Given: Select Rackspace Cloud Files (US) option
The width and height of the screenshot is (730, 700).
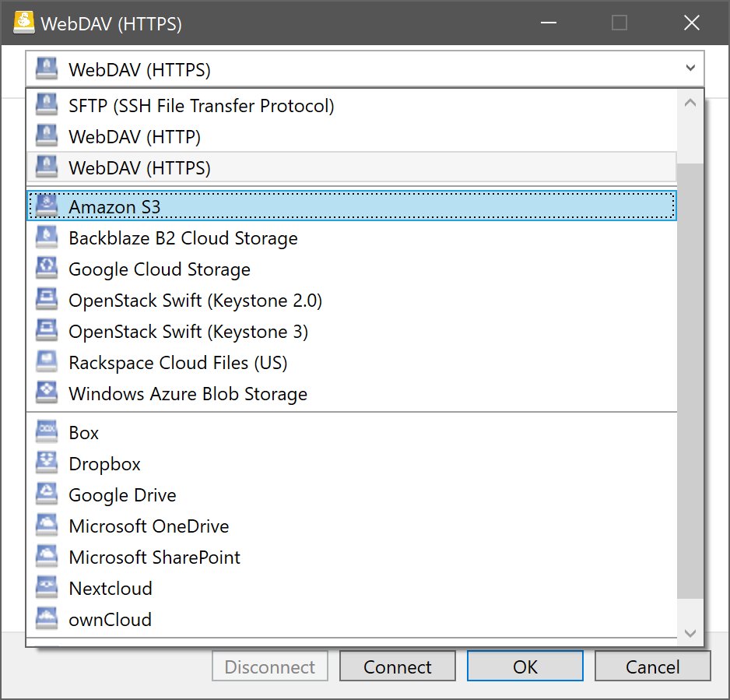Looking at the screenshot, I should [x=177, y=363].
